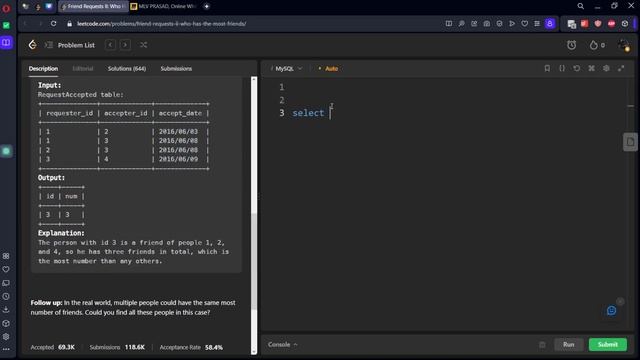Open sidebar speed dial grid icon
The height and width of the screenshot is (360, 640).
pos(6,256)
